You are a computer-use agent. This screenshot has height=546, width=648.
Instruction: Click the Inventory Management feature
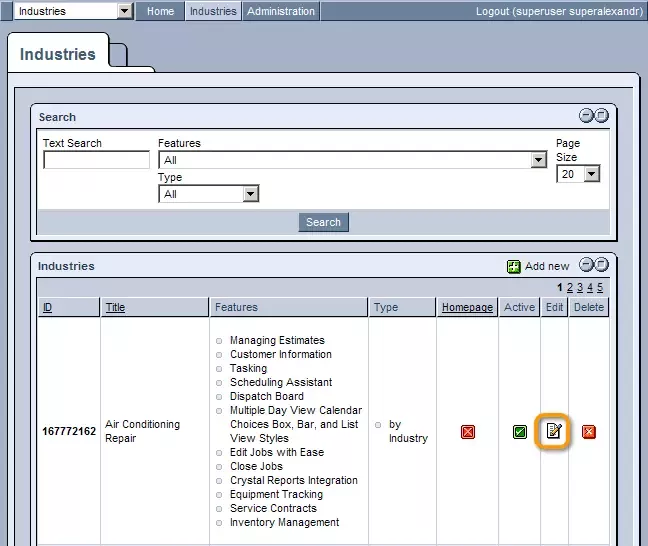click(x=285, y=522)
